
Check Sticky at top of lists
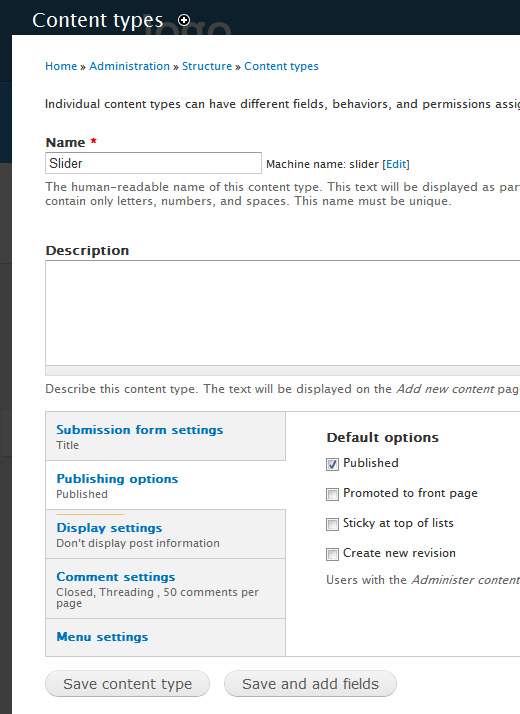click(332, 524)
